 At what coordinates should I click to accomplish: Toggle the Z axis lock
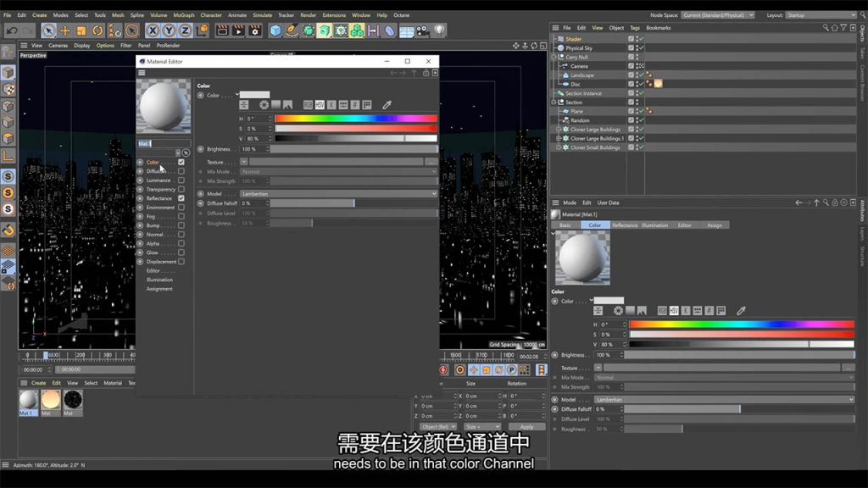pos(186,30)
